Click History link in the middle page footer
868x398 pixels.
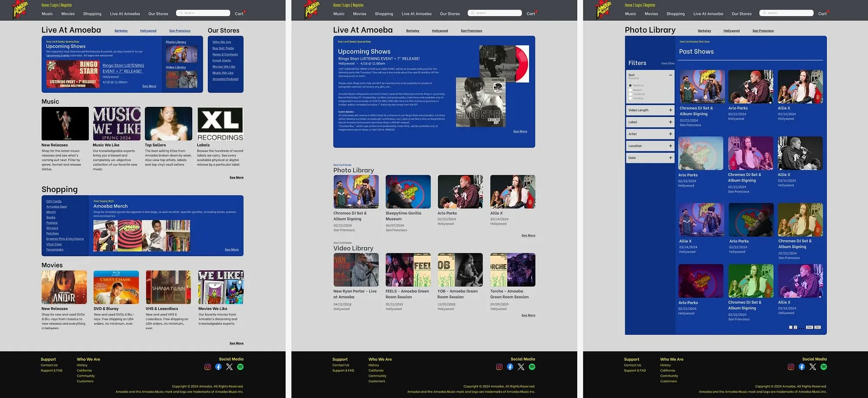[x=374, y=365]
